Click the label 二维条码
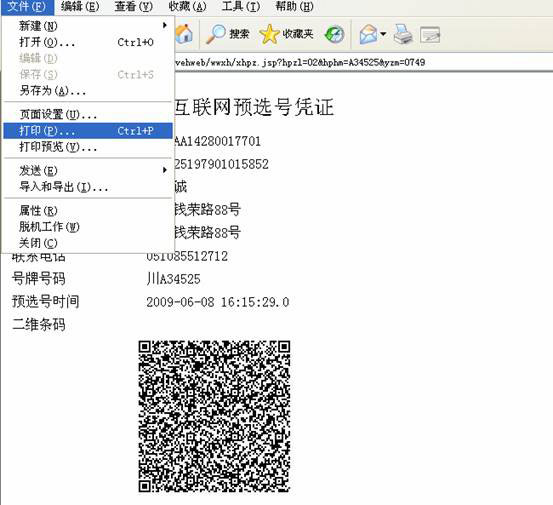 pos(39,324)
